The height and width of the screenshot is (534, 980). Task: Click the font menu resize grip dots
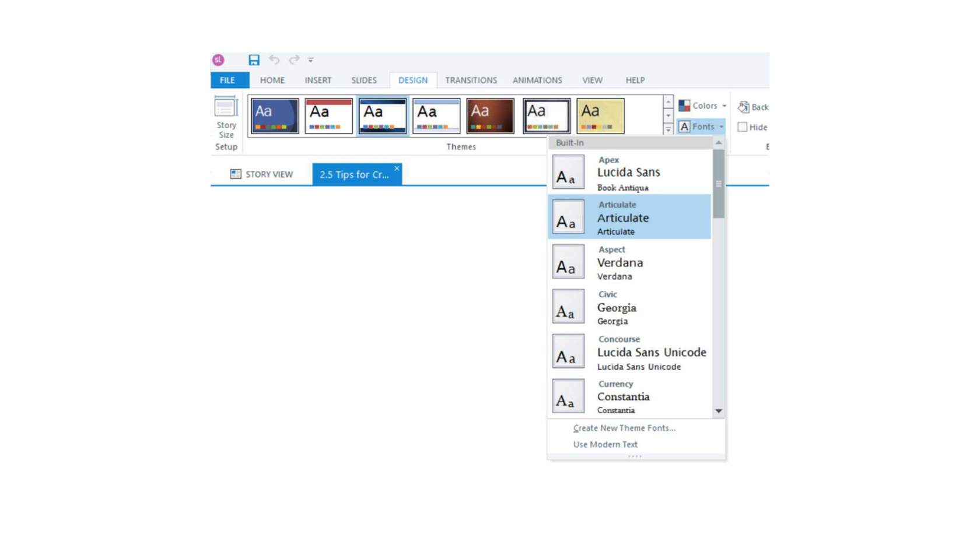(x=635, y=456)
